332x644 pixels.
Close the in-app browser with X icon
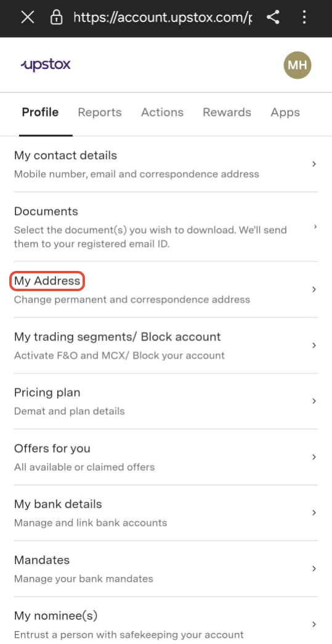(x=28, y=17)
